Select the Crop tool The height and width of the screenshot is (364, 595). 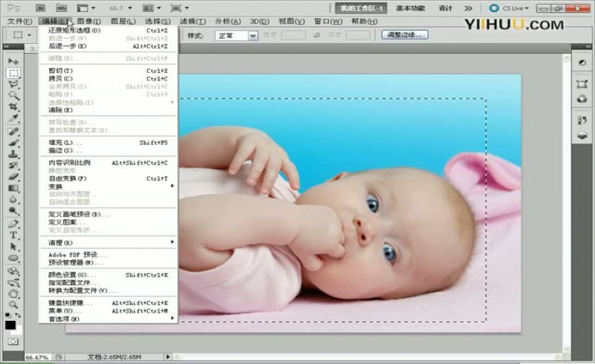pyautogui.click(x=13, y=107)
